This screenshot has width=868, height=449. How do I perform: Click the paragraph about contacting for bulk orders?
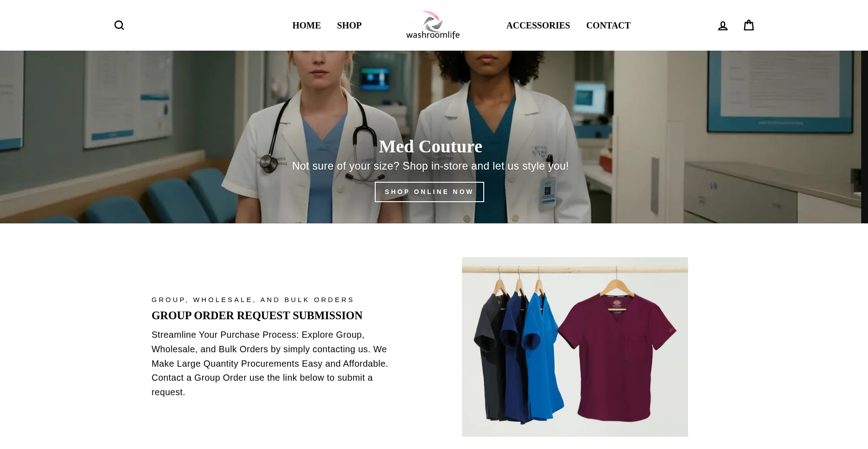point(270,364)
